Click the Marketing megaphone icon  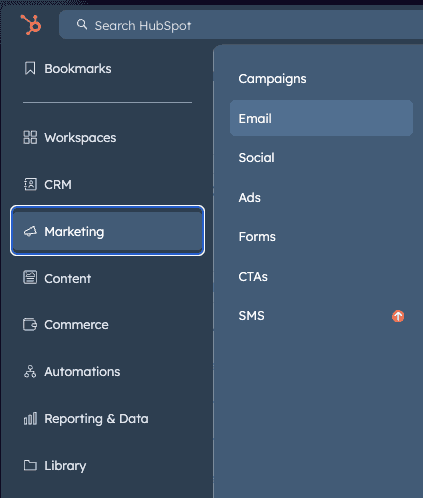pos(30,231)
